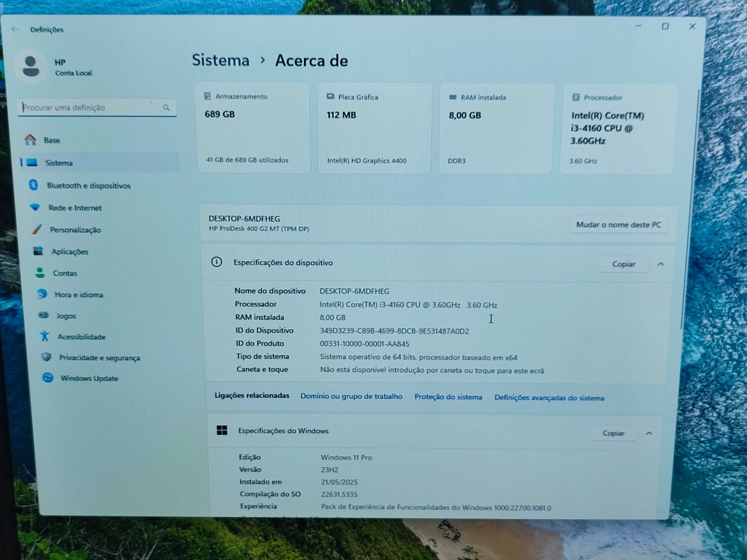
Task: Maximize the Definições window
Action: (x=665, y=26)
